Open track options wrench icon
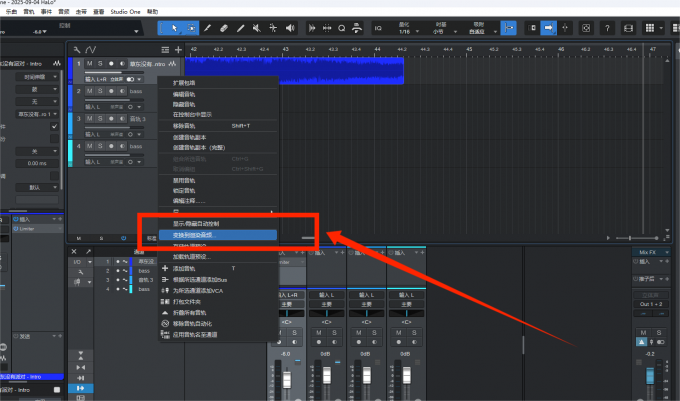This screenshot has height=401, width=680. 76,49
